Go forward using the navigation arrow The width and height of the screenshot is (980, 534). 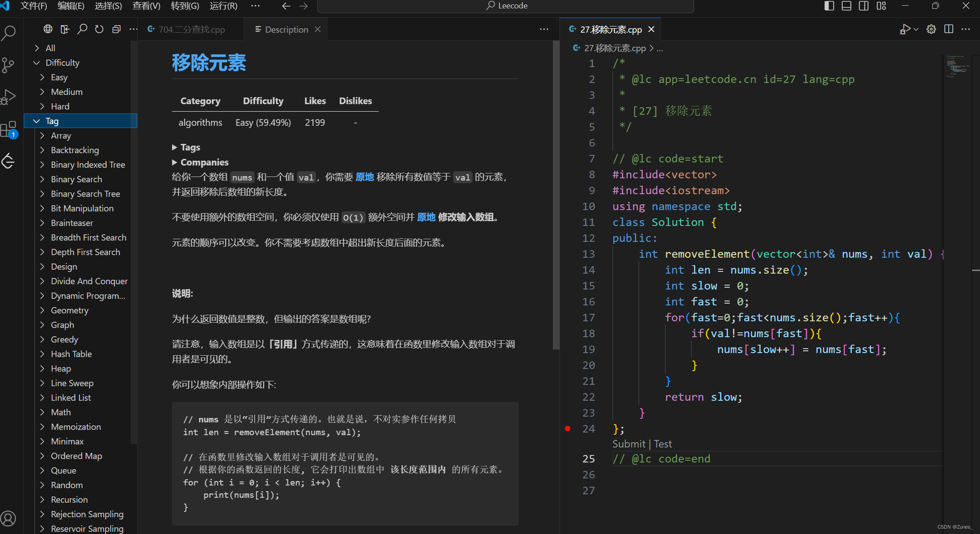click(304, 6)
